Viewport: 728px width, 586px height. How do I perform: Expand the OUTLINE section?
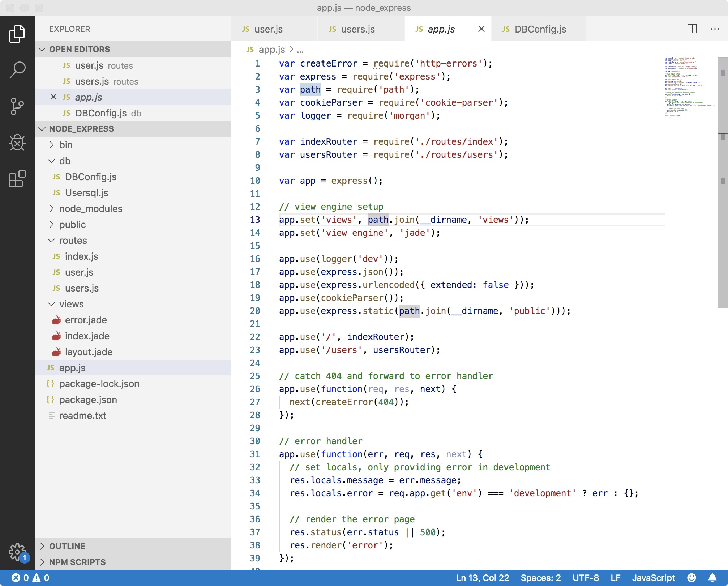tap(67, 546)
